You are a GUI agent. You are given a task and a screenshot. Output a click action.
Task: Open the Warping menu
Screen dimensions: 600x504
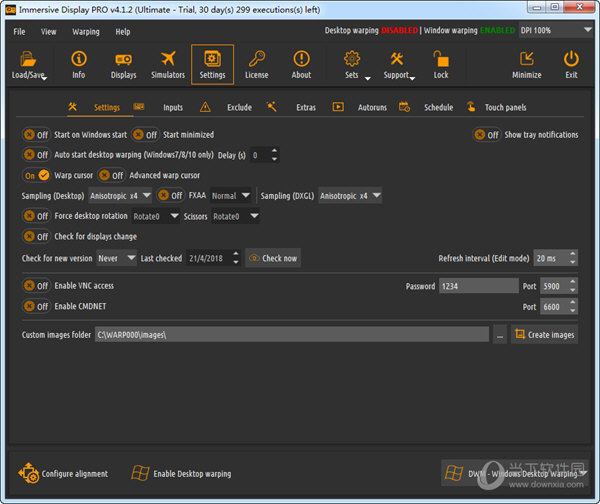pos(86,31)
